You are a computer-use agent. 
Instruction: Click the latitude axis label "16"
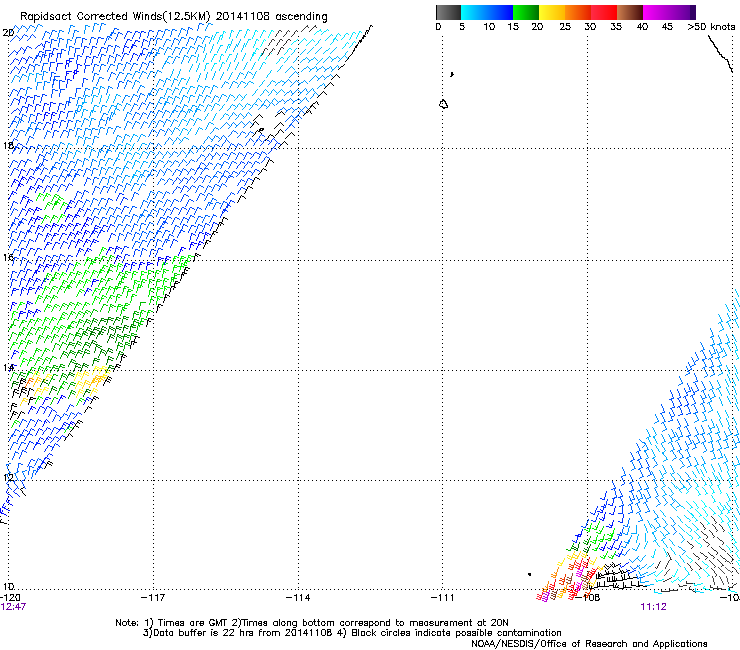tap(8, 258)
